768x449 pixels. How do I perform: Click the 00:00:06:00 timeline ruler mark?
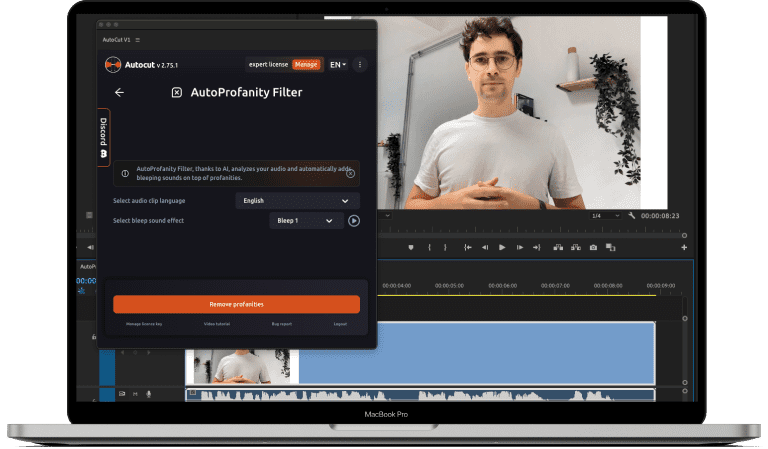[x=503, y=285]
